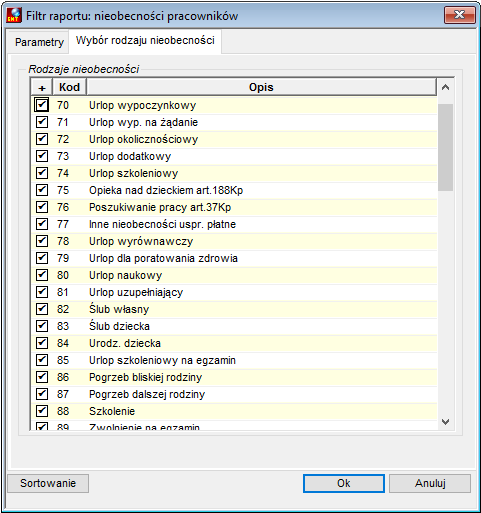Viewport: 481px width, 513px height.
Task: Cancel the dialog with Anuluj
Action: coord(430,483)
